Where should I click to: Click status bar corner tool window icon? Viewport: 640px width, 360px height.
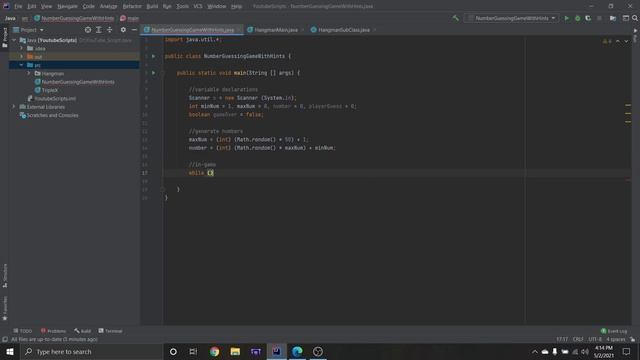coord(4,339)
